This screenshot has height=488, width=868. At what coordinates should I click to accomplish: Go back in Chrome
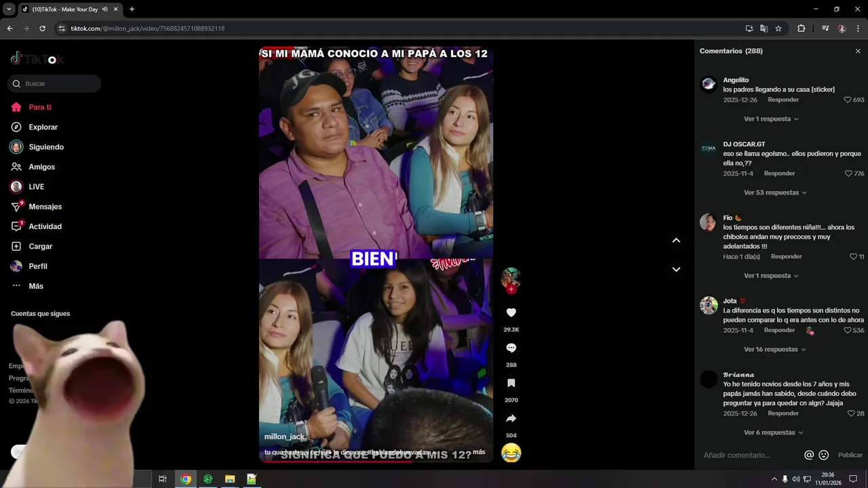pos(10,28)
